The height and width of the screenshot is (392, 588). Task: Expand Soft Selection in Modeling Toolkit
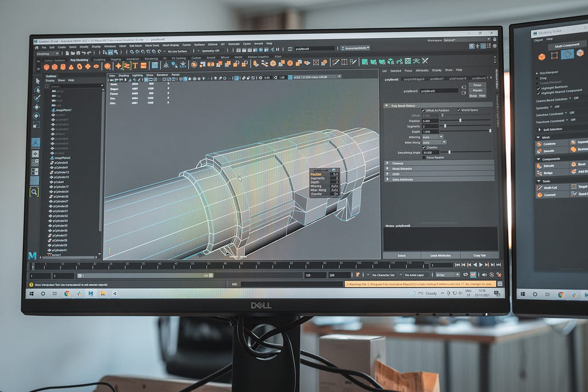click(x=540, y=130)
